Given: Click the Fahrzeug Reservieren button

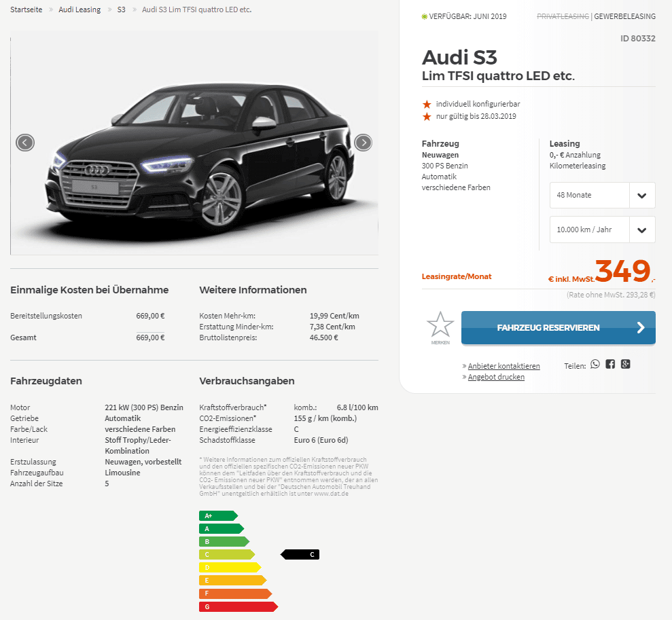Looking at the screenshot, I should point(558,328).
